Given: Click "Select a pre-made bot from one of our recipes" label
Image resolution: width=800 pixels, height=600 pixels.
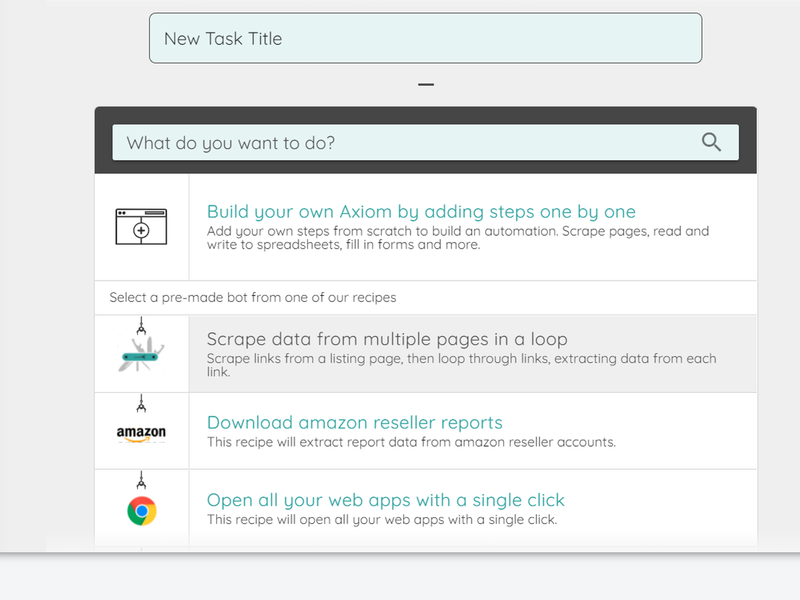Looking at the screenshot, I should (x=253, y=298).
